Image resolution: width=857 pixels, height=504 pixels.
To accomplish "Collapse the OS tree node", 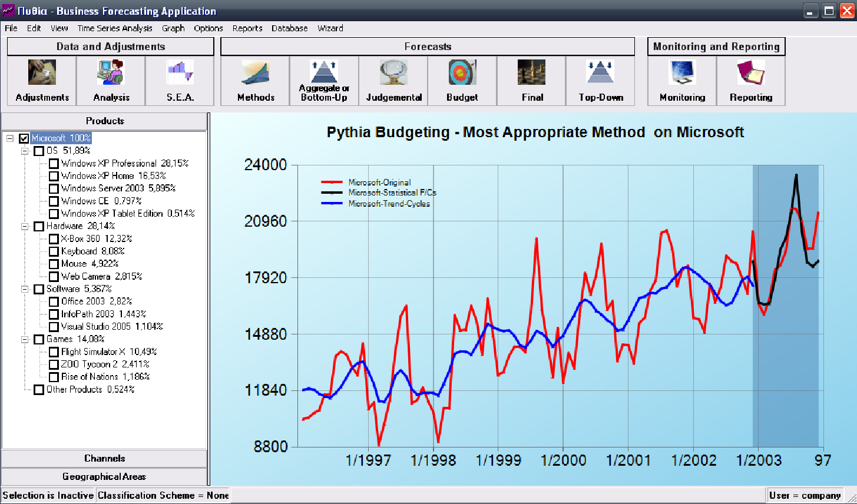I will (25, 151).
